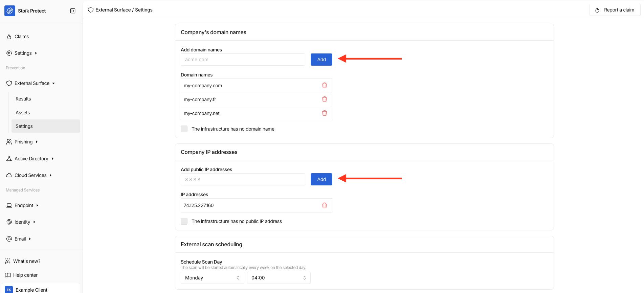The image size is (644, 293).
Task: Enable "The infrastructure has no public IP address"
Action: 184,221
